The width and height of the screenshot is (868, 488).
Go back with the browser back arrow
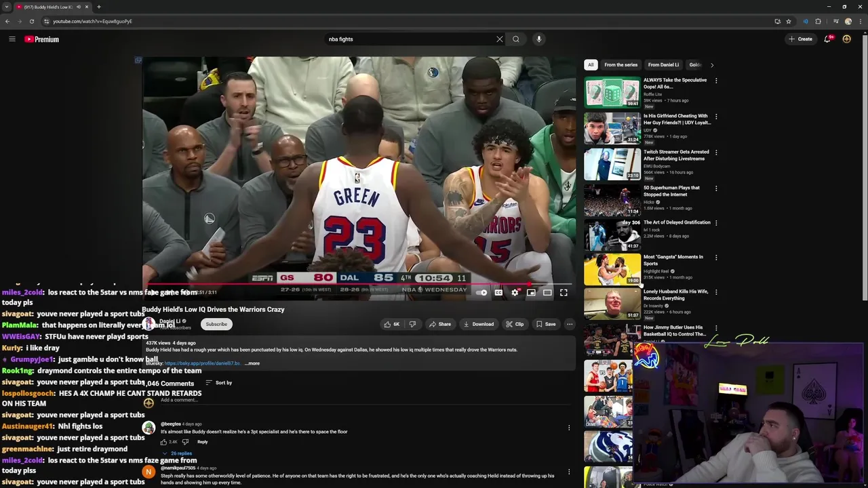click(7, 21)
